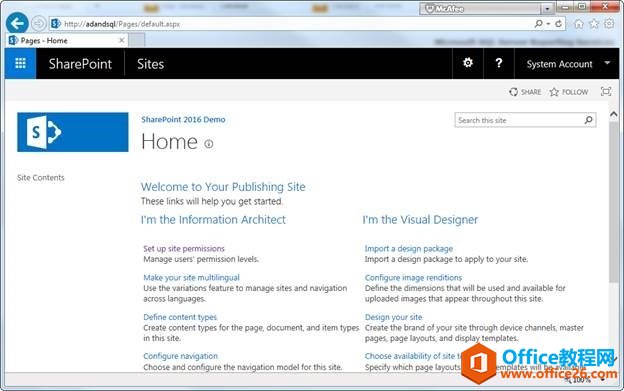Click the McAfee toolbar label

coord(444,8)
